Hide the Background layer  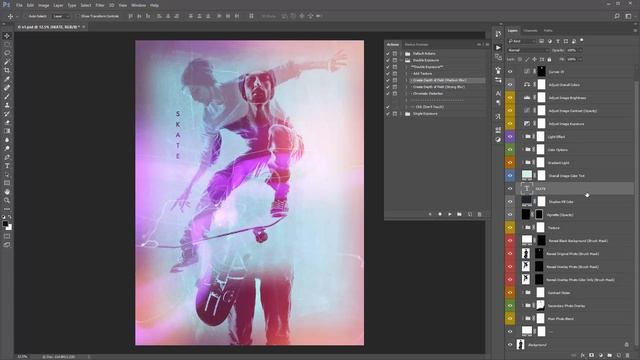pos(510,345)
